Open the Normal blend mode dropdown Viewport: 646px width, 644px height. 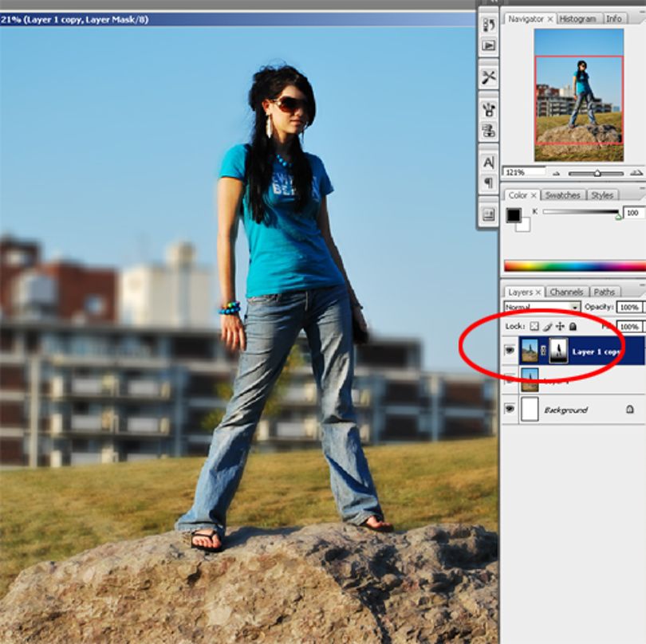[542, 307]
